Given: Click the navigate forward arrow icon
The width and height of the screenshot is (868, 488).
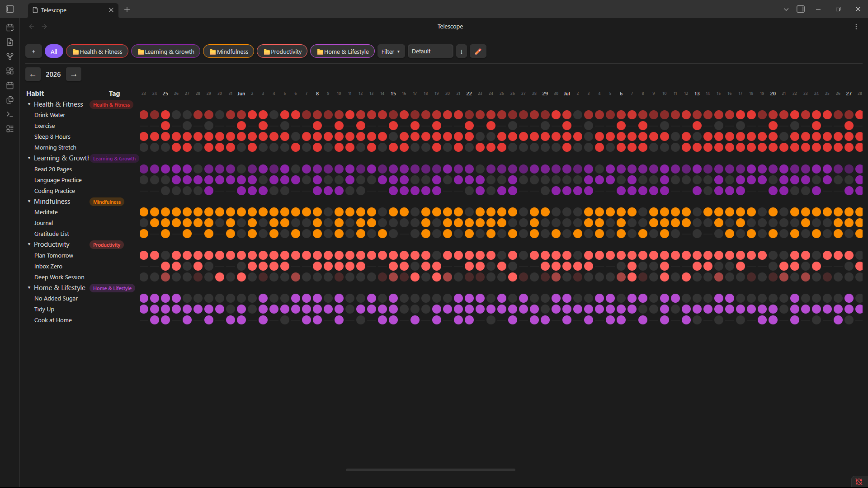Looking at the screenshot, I should [x=44, y=27].
